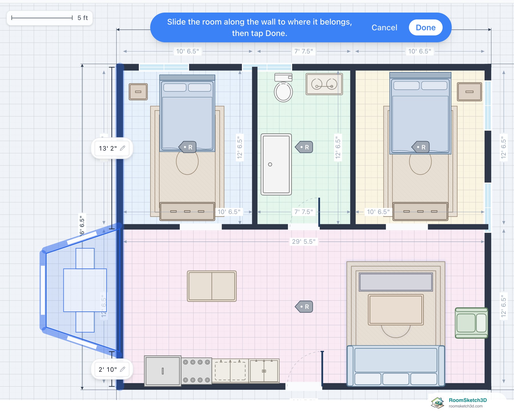Click the 29' 5.5" living room width label
Viewport: 514px width, 420px height.
coord(304,241)
